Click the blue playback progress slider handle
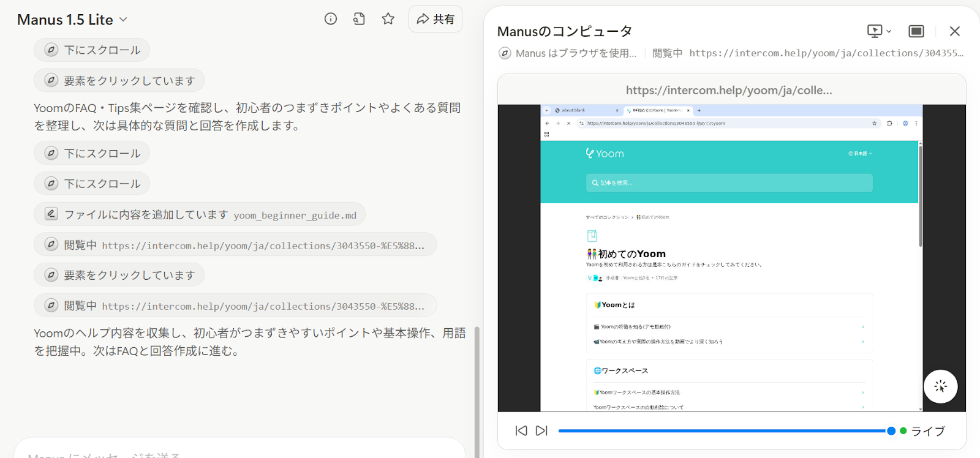The height and width of the screenshot is (458, 980). pos(891,431)
